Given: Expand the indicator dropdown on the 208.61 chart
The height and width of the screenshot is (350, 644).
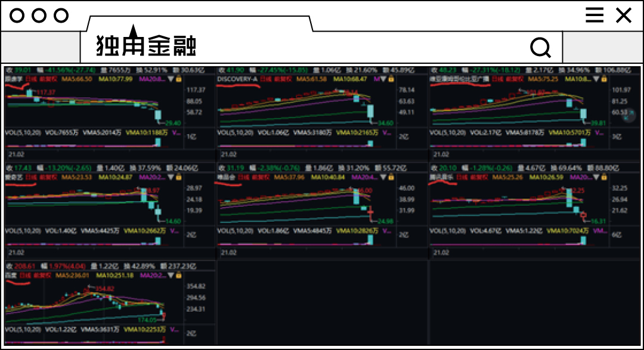Looking at the screenshot, I should point(171,275).
